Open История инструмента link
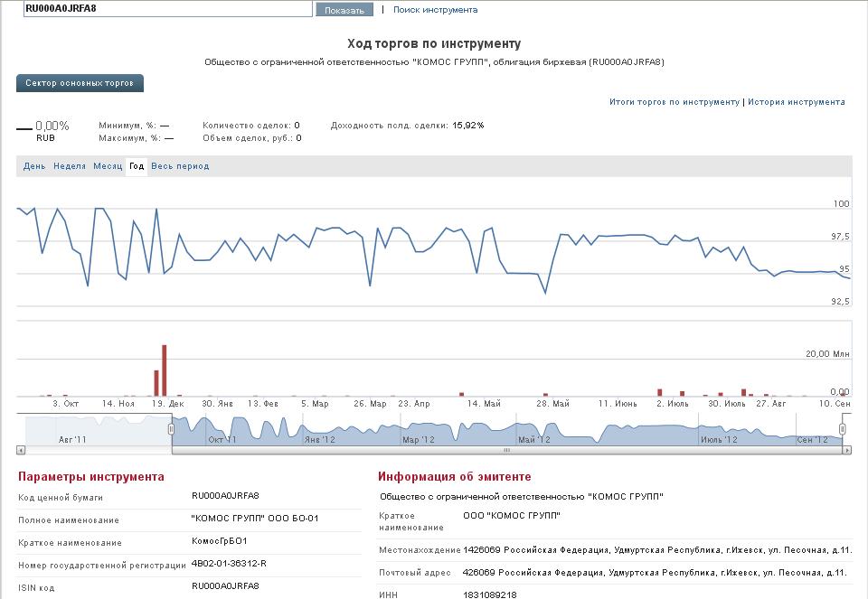The height and width of the screenshot is (599, 868). tap(796, 102)
